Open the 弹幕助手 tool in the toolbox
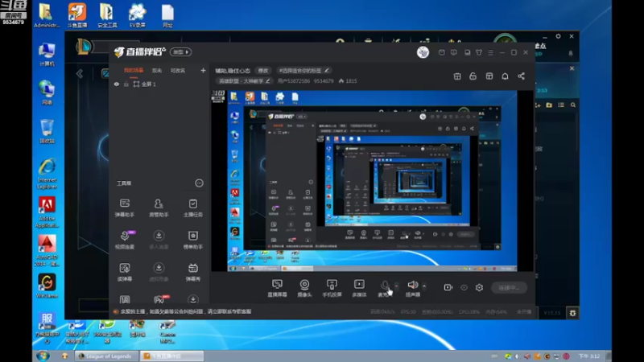Screen dimensions: 644x362 125,208
